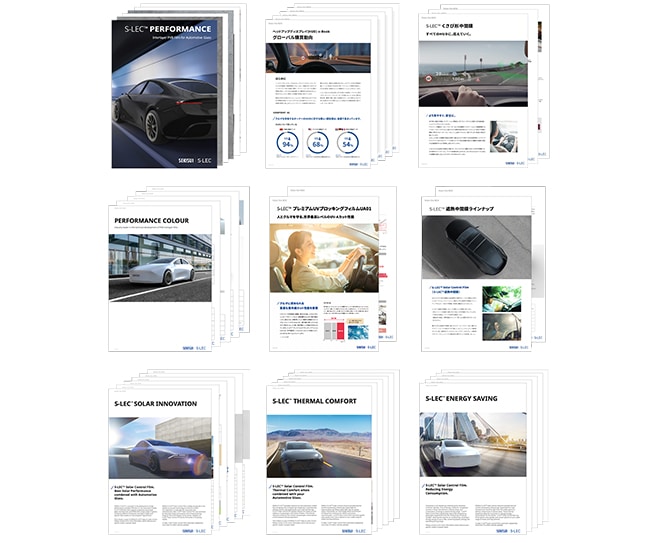Screen dimensions: 660x543
Task: Click the SEKISUI S-LEC logo on dark cover
Action: pos(194,160)
